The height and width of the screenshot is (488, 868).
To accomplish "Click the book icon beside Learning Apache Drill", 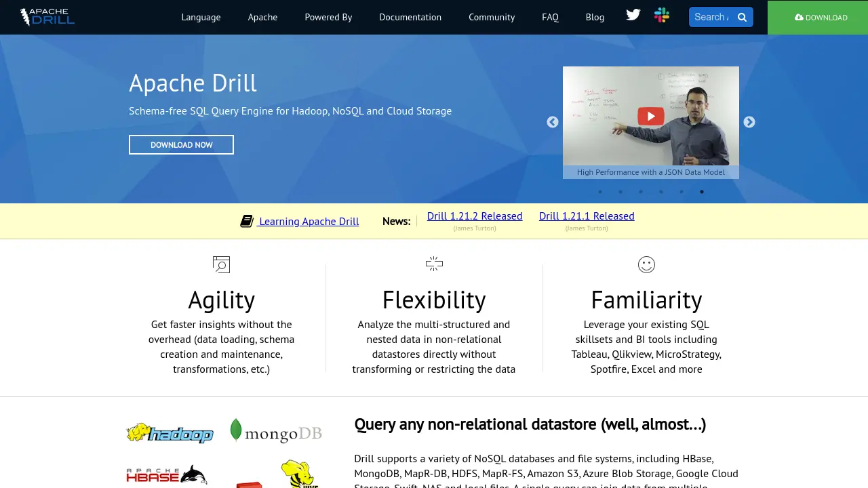I will [247, 221].
